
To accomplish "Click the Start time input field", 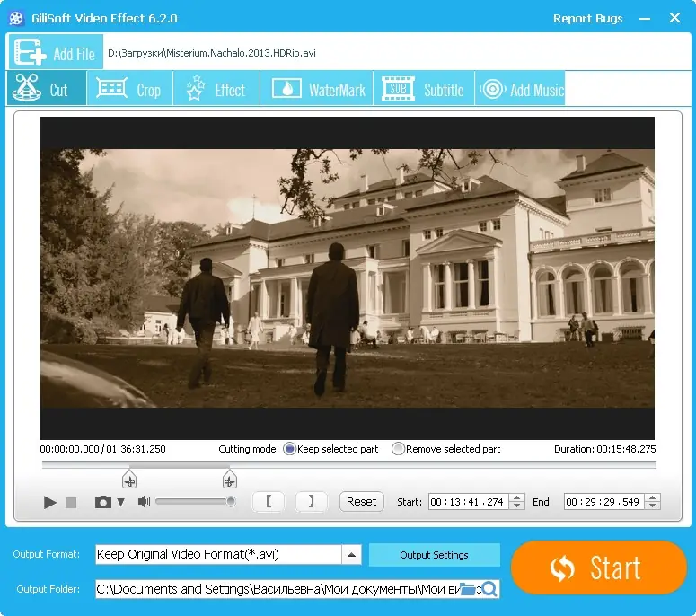I will (x=468, y=502).
